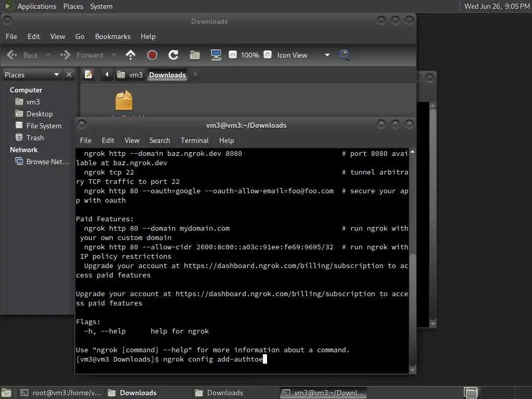This screenshot has height=399, width=532.
Task: Close the Places sidebar pane
Action: tap(69, 74)
